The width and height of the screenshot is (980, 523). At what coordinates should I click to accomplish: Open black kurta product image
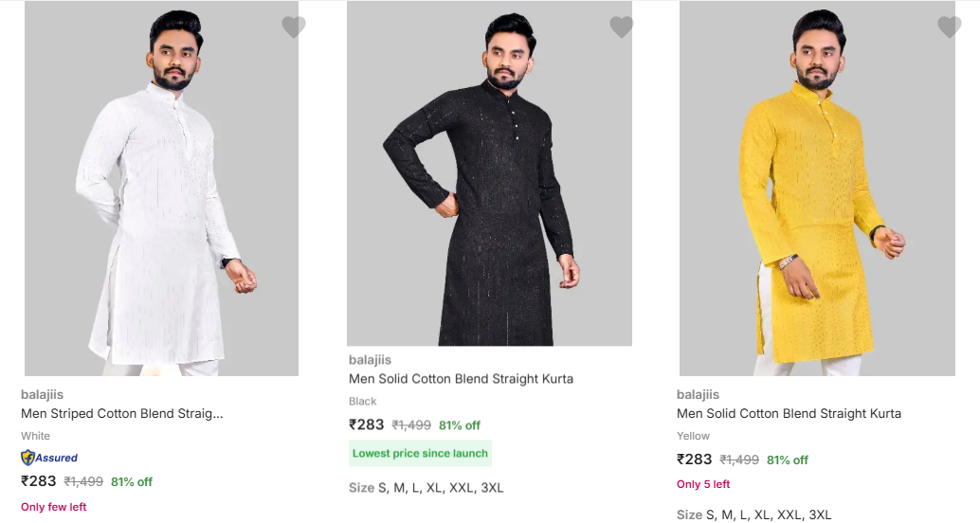tap(489, 175)
